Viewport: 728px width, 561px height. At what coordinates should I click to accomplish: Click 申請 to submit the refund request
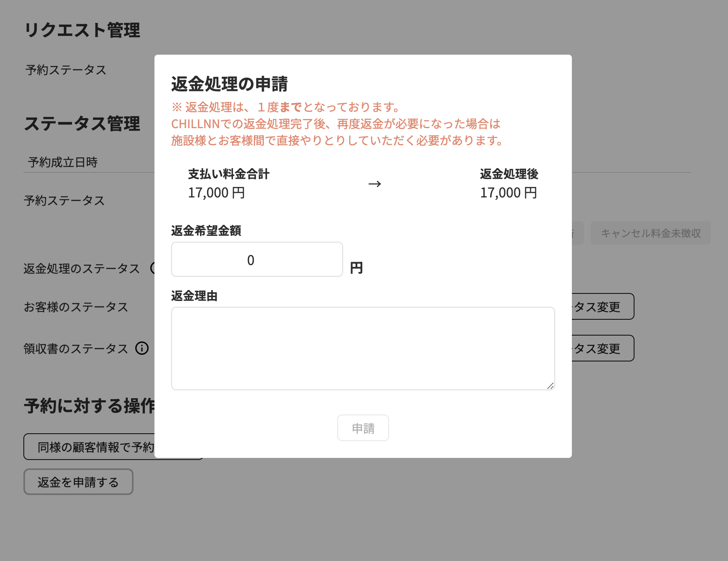pos(363,428)
